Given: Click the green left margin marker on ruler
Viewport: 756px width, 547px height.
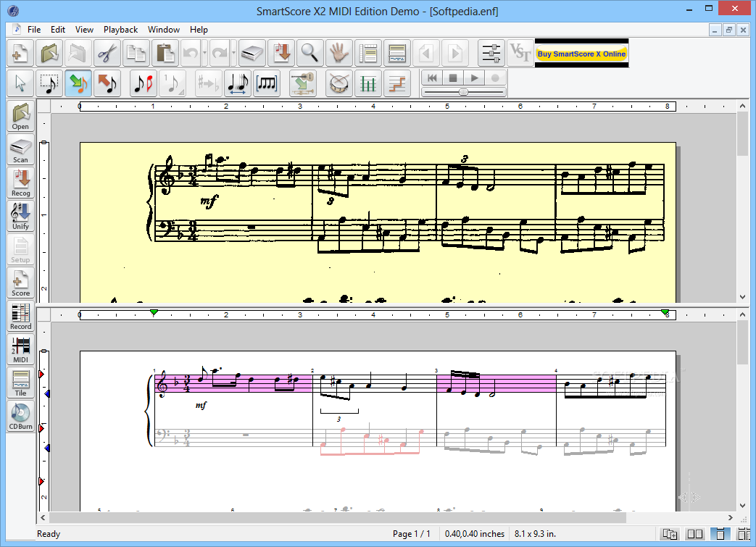Looking at the screenshot, I should coord(154,313).
